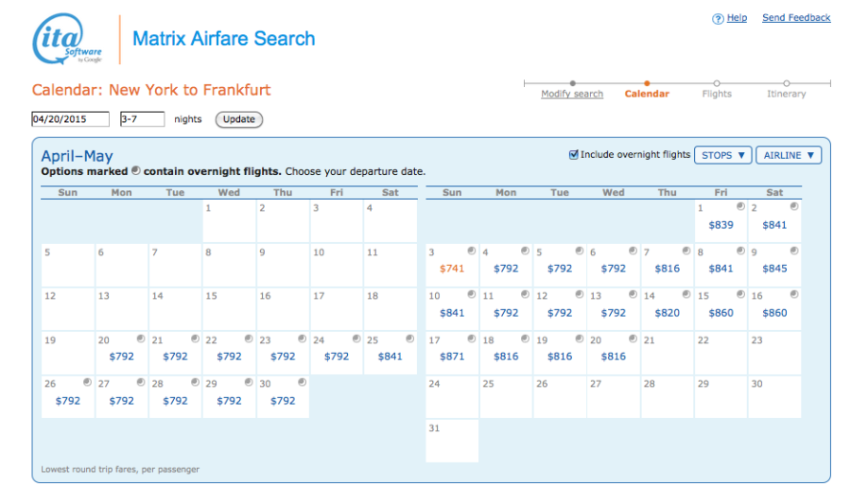This screenshot has width=851, height=504.
Task: Go to Modify search step
Action: coord(572,94)
